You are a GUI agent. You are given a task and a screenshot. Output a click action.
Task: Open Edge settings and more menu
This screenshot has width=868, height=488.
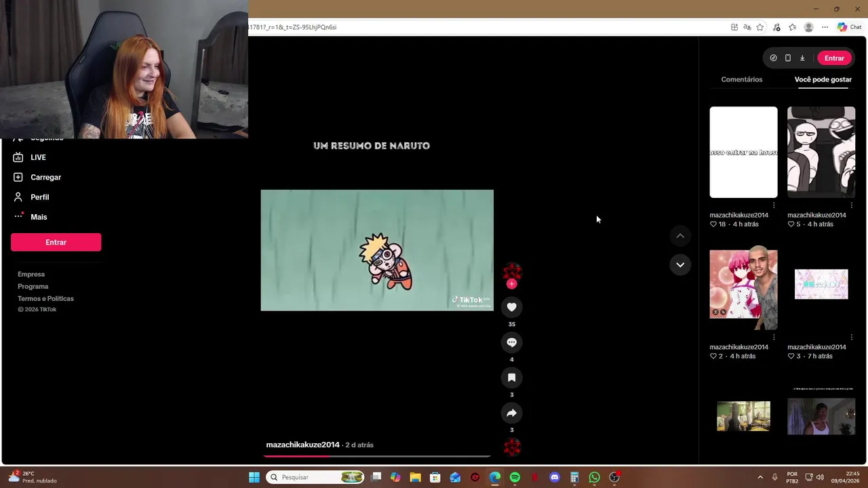825,27
